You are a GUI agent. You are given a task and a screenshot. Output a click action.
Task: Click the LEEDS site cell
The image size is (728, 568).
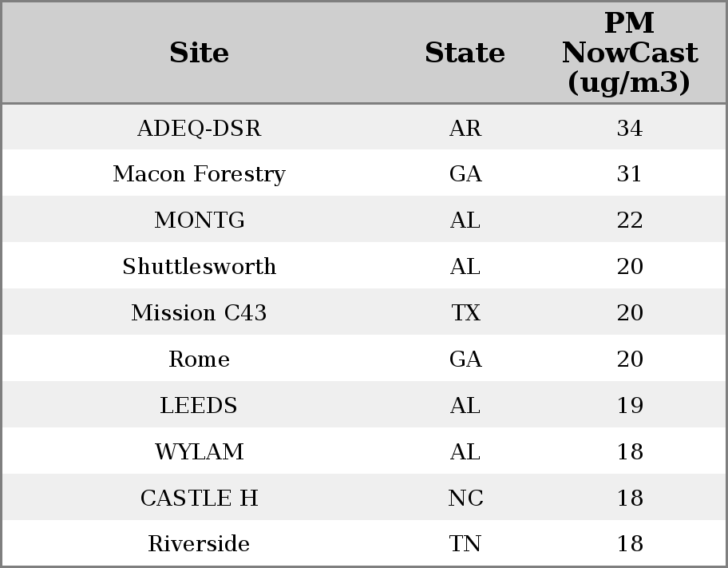pos(199,405)
